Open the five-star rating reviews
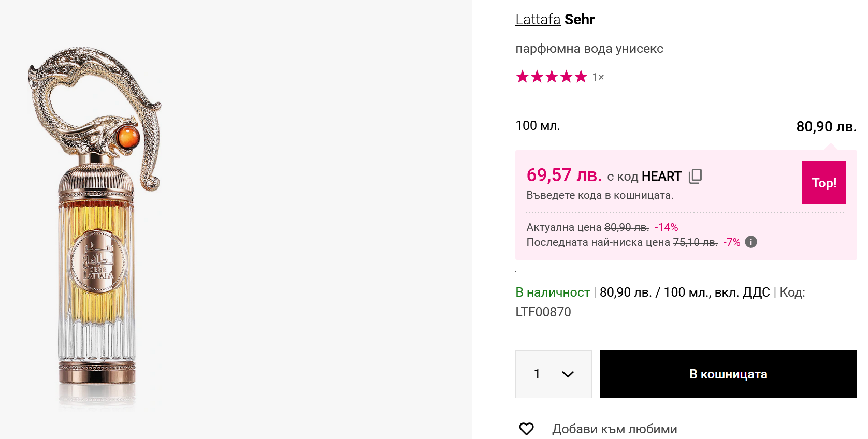 coord(552,77)
